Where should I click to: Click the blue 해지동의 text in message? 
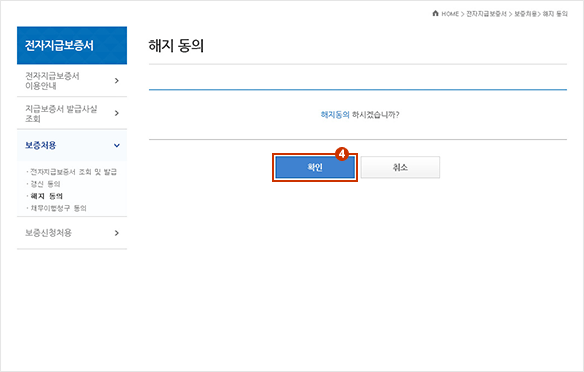(335, 115)
